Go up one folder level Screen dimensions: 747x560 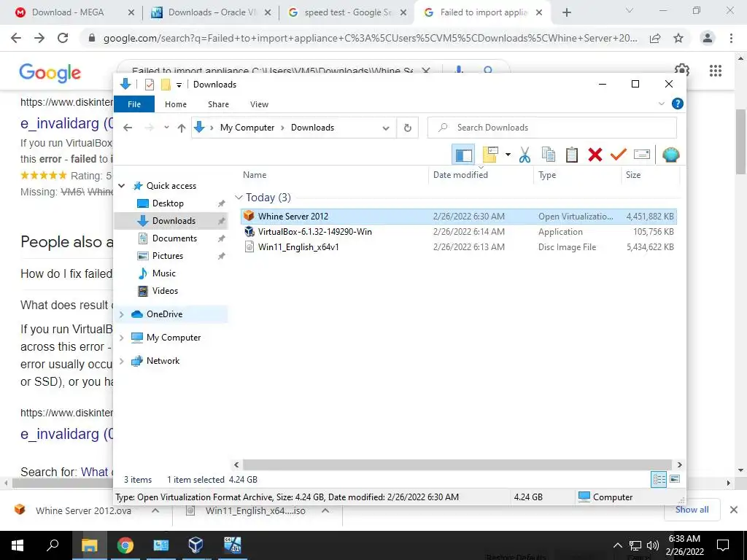(182, 128)
